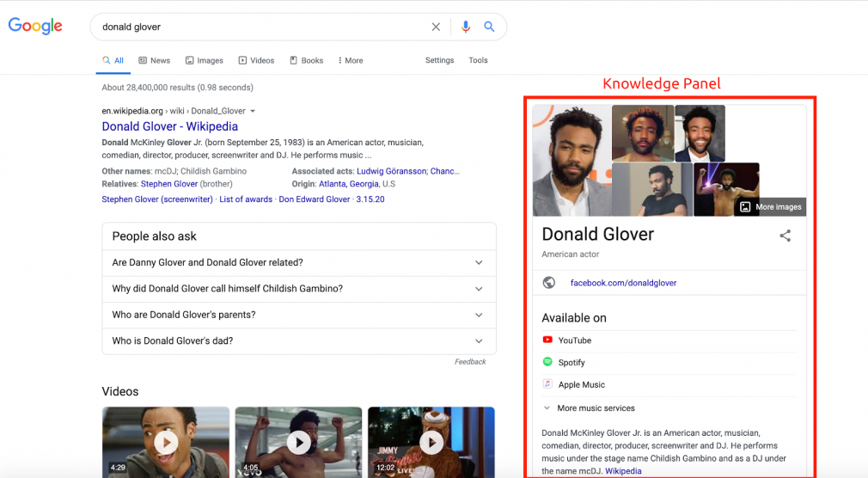Play the 4:05 video thumbnail
Screen dimensions: 868x478
pos(298,442)
